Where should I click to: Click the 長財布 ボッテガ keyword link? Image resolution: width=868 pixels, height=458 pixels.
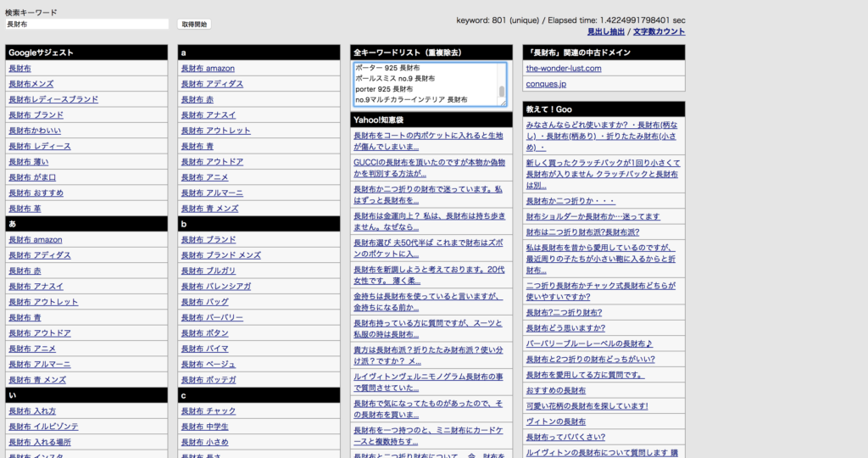pos(209,379)
